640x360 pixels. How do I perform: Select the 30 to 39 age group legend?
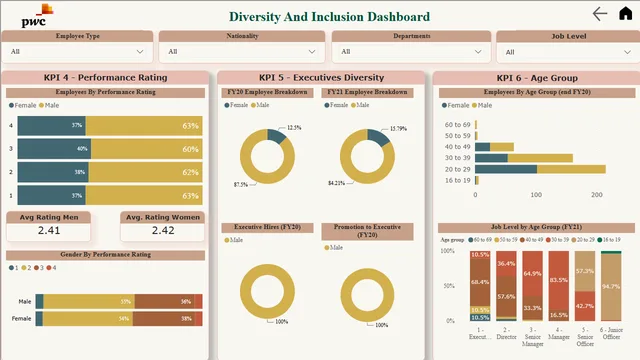pos(557,240)
